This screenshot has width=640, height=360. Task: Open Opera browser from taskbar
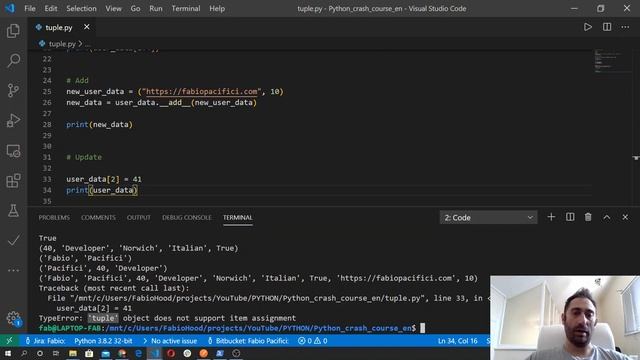click(x=171, y=353)
